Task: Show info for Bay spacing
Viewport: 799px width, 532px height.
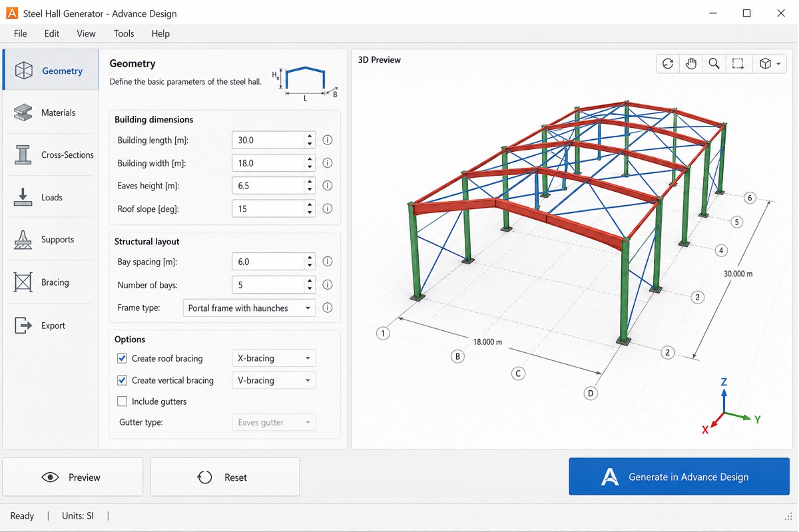Action: tap(328, 262)
